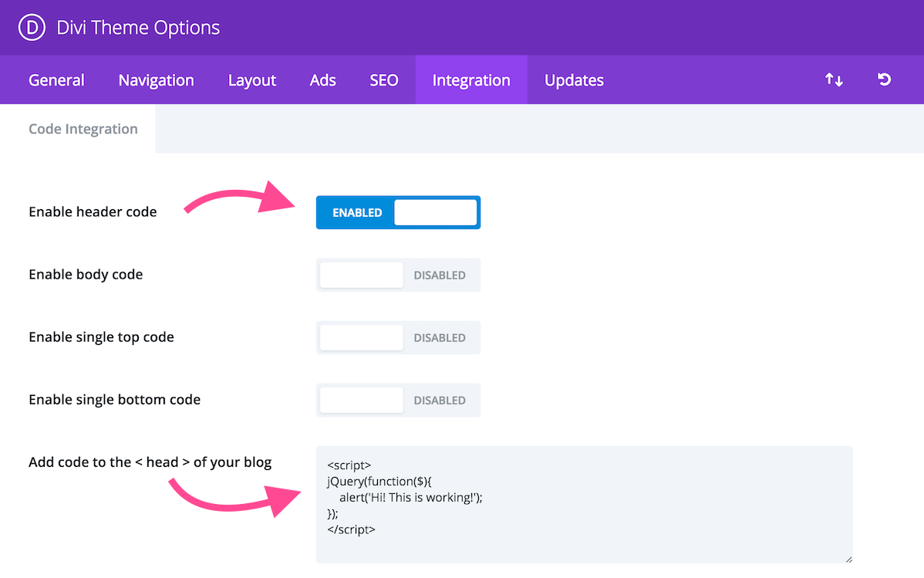Enable the body code toggle
This screenshot has height=578, width=924.
click(398, 275)
